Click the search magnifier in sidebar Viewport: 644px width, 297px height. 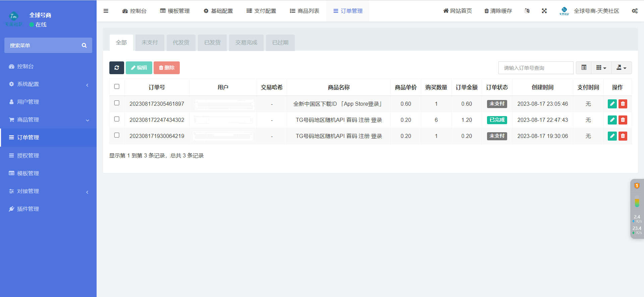pos(84,45)
